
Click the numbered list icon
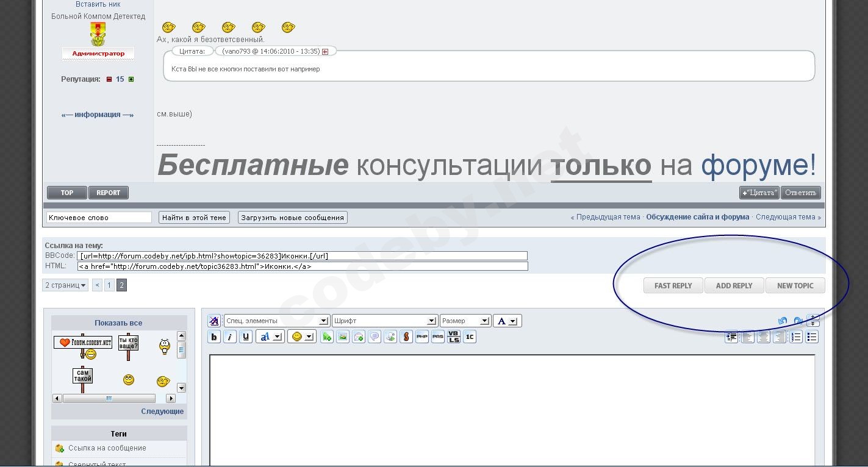(796, 337)
